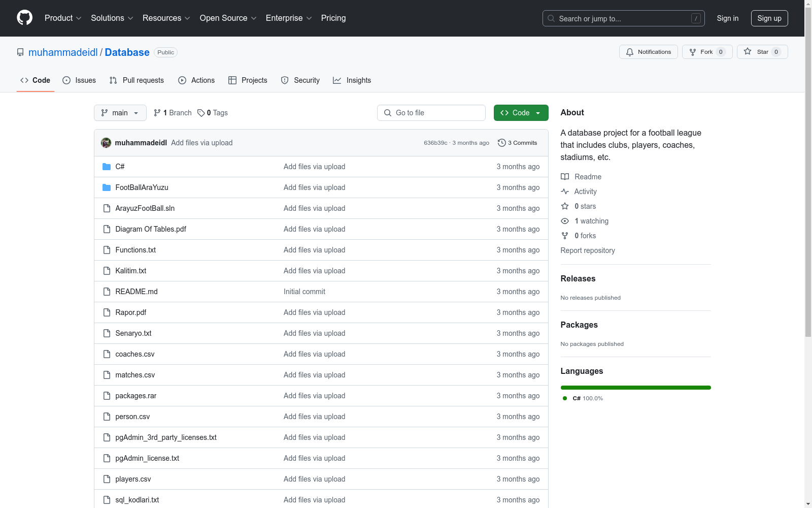
Task: Open the Releases section heading
Action: click(578, 278)
